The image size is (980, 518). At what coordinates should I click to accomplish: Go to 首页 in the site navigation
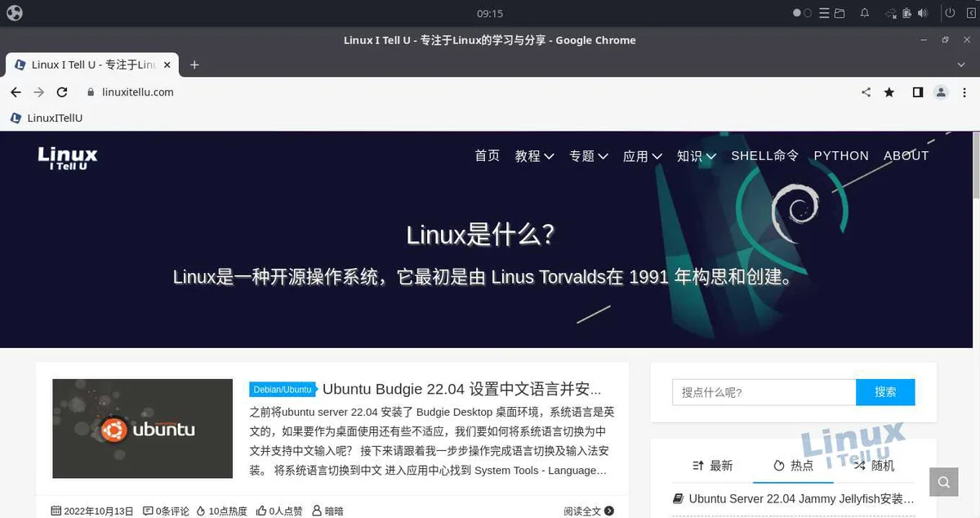point(488,155)
